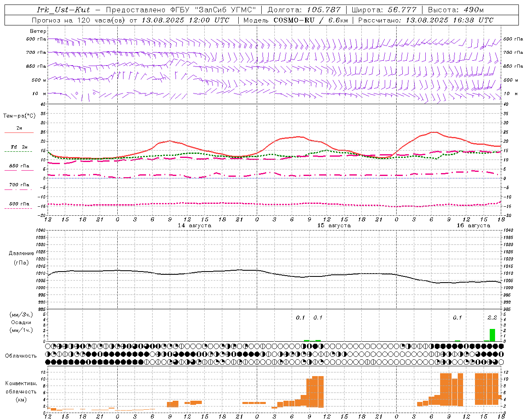
Task: Click the 0.1 precipitation value on 16 августа
Action: tap(457, 317)
